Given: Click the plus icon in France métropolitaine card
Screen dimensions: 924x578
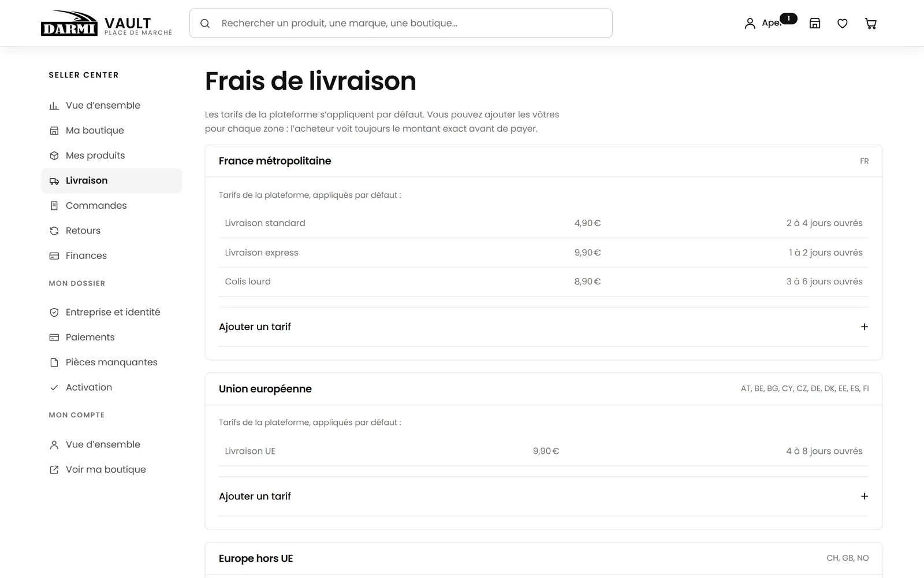Looking at the screenshot, I should 865,327.
